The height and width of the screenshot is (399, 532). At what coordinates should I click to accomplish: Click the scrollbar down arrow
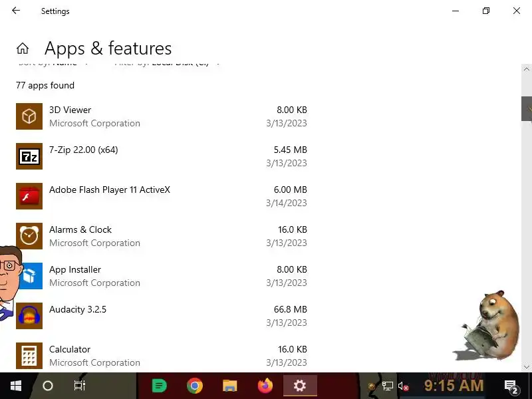[x=527, y=367]
